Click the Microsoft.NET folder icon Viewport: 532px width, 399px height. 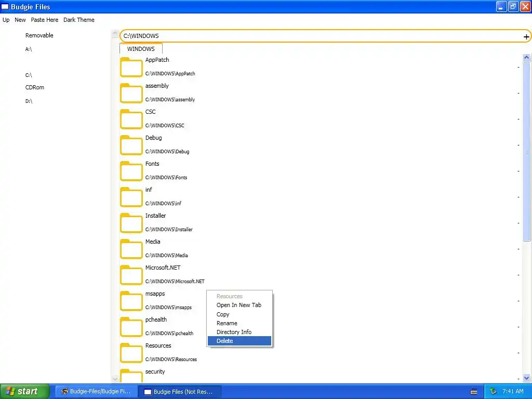tap(131, 275)
